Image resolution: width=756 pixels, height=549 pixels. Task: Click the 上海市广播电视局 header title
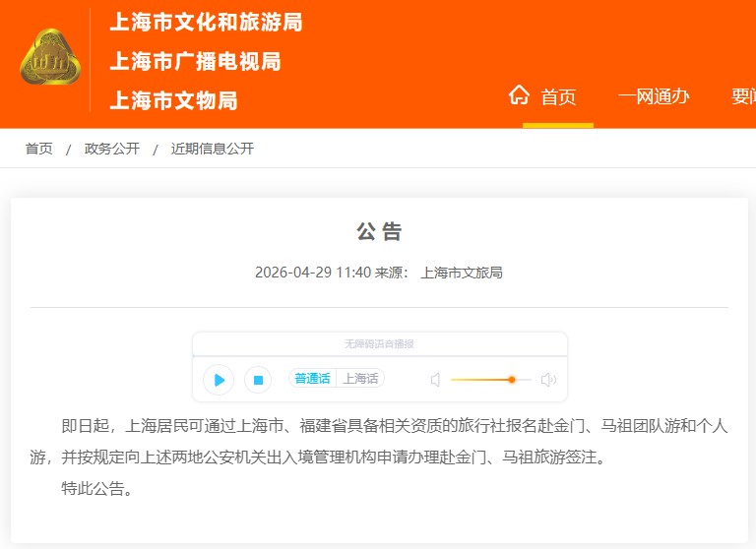(x=195, y=62)
